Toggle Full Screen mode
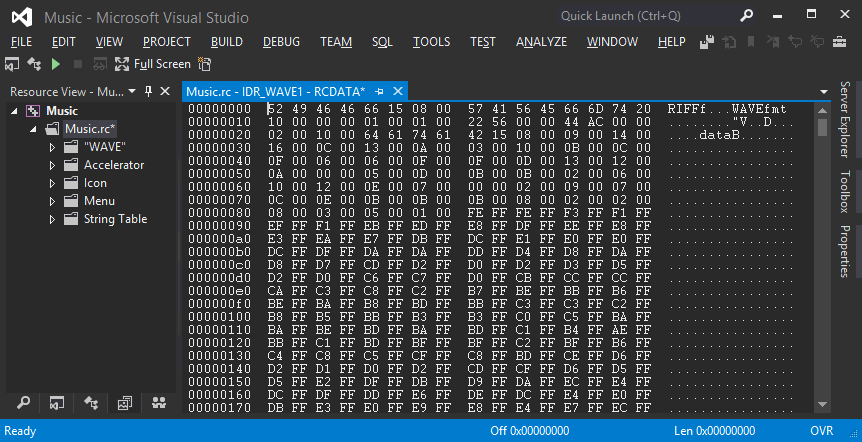 (x=153, y=64)
